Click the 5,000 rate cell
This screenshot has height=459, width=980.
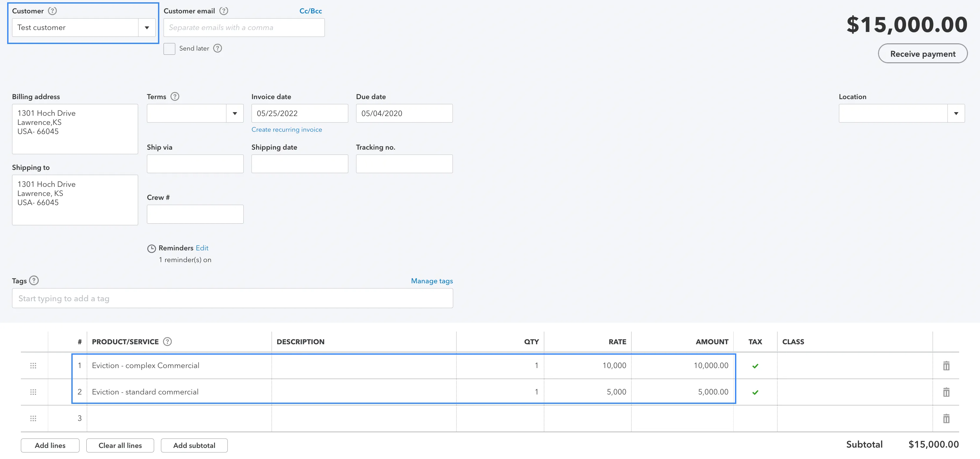(587, 392)
